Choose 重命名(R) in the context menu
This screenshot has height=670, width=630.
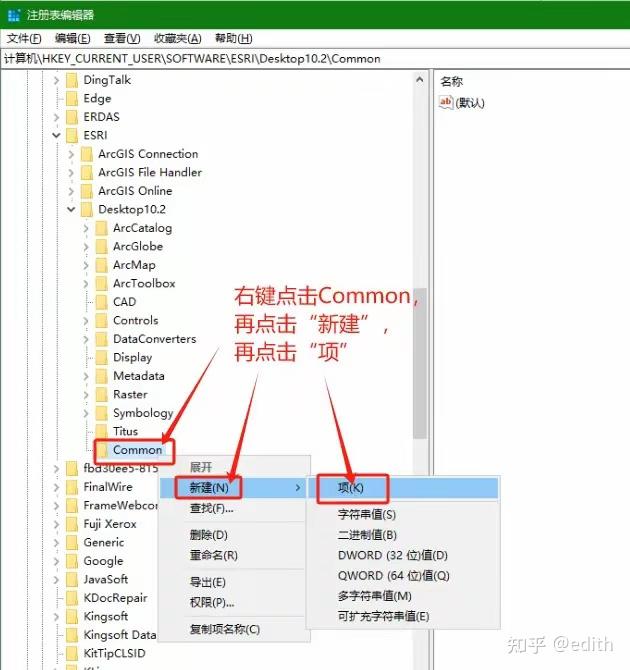click(214, 555)
